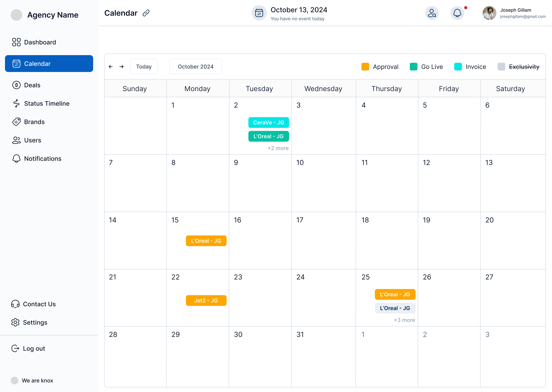Advance to next month with right arrow
552x392 pixels.
coord(122,67)
